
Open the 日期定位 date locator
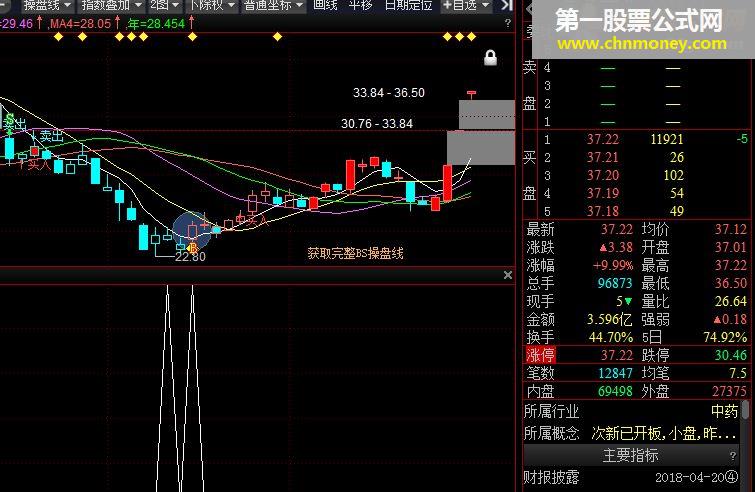(x=408, y=5)
